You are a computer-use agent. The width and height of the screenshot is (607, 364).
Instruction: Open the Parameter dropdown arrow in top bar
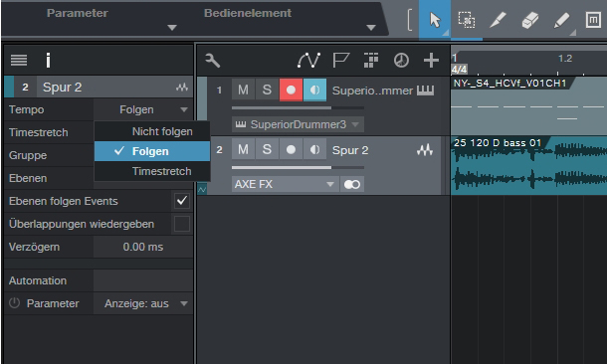[x=172, y=28]
